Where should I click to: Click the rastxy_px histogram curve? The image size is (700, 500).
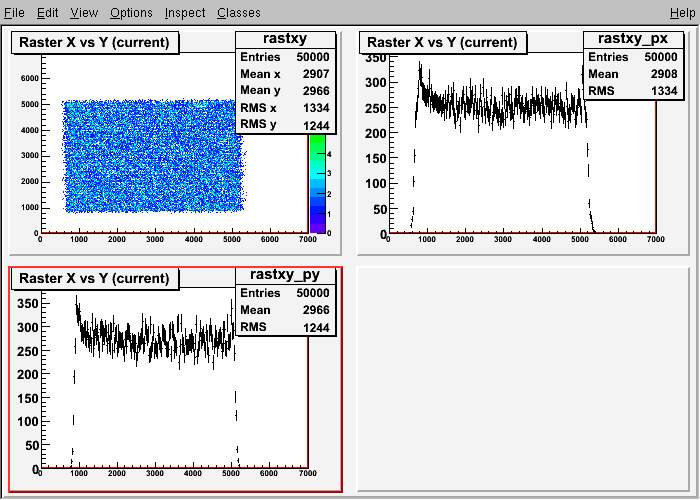[x=502, y=107]
